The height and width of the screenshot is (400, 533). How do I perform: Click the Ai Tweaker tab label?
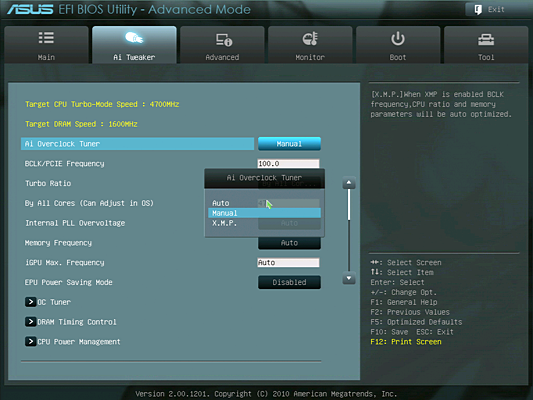point(134,57)
